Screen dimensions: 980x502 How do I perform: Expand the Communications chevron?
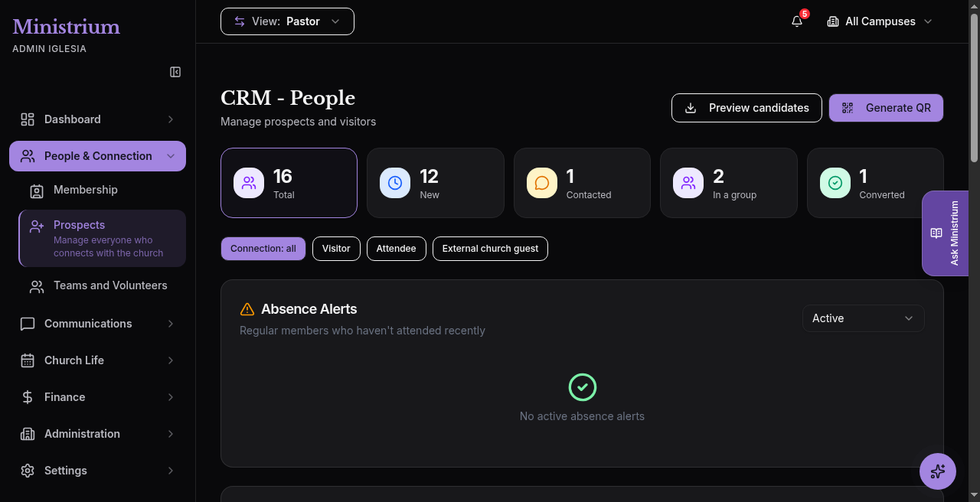tap(170, 324)
